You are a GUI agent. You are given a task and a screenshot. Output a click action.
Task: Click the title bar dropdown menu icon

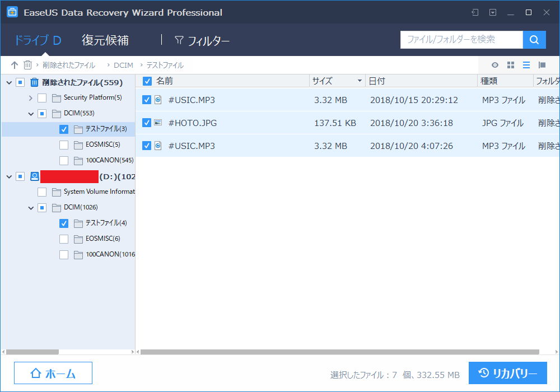[x=493, y=12]
